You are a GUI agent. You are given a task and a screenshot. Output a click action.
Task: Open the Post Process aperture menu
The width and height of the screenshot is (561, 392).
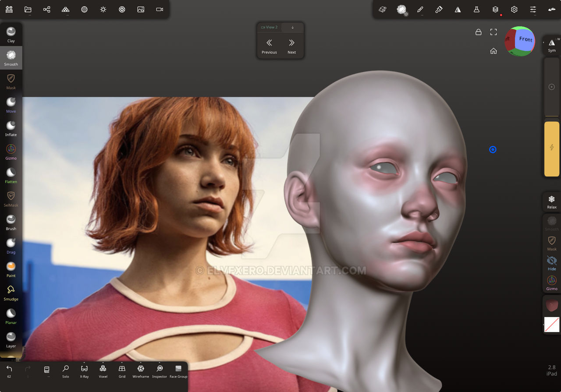pos(122,9)
